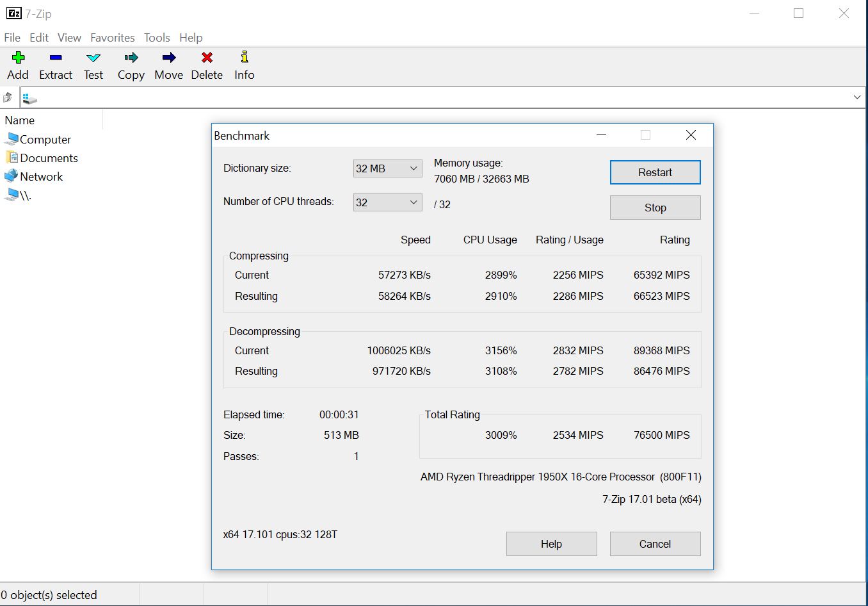The height and width of the screenshot is (606, 868).
Task: Click the green plus Add icon
Action: click(x=18, y=58)
